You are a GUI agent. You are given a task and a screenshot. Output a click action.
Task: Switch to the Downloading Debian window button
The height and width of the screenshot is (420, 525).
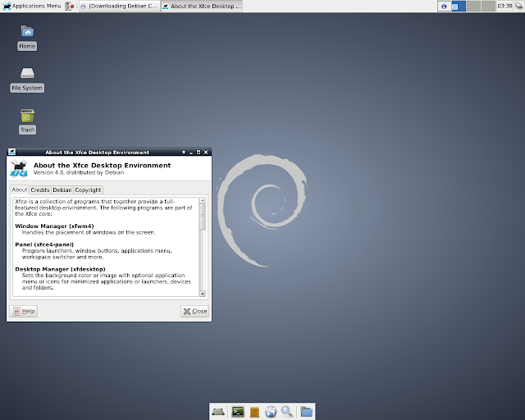pos(120,6)
